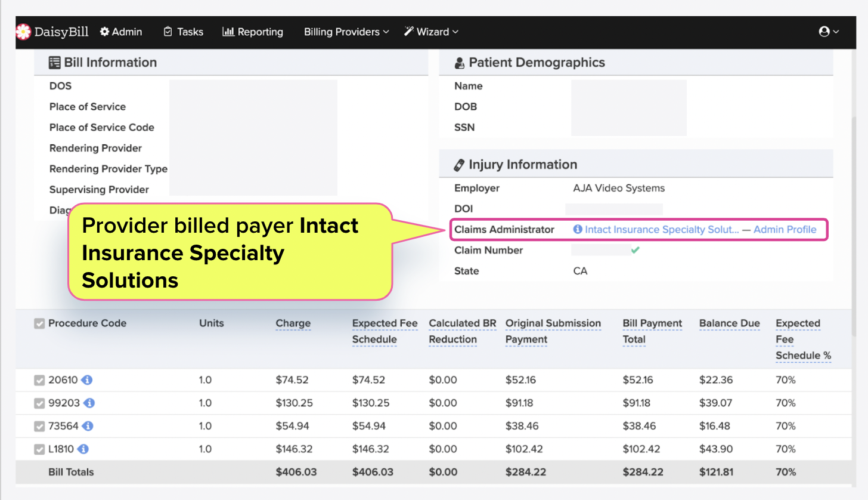Click the Bill Totals row label
This screenshot has height=500, width=868.
click(x=71, y=472)
